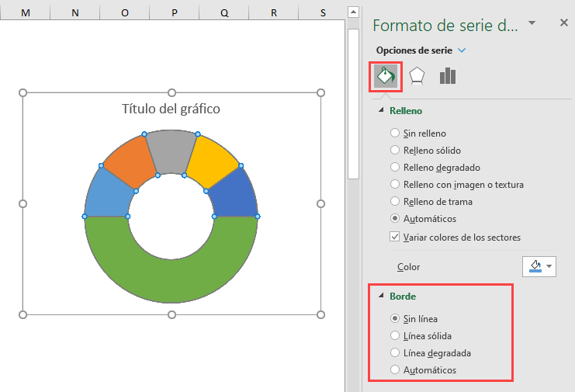Image resolution: width=575 pixels, height=392 pixels.
Task: Click the vertical scrollbar up arrow
Action: 353,12
